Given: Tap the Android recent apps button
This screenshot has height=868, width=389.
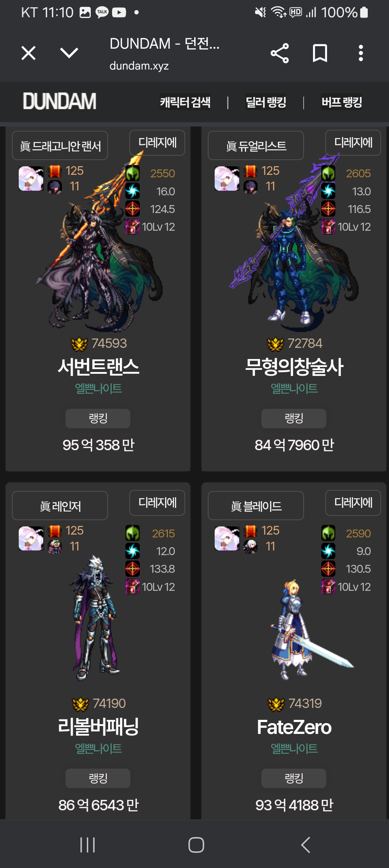Looking at the screenshot, I should pos(88,845).
